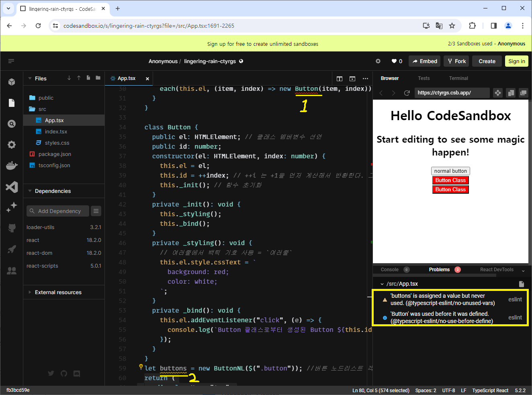Click the CodeSandbox logo icon beside preview URL
Image resolution: width=532 pixels, height=395 pixels.
click(x=498, y=93)
